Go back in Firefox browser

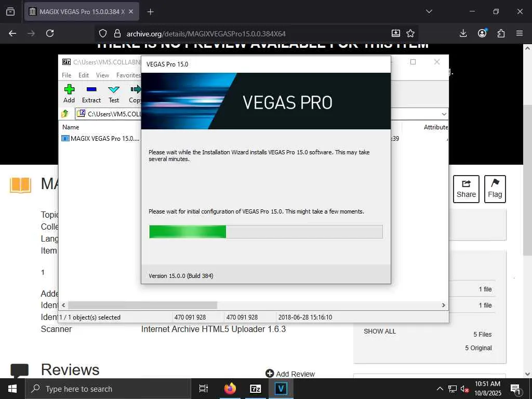tap(12, 33)
